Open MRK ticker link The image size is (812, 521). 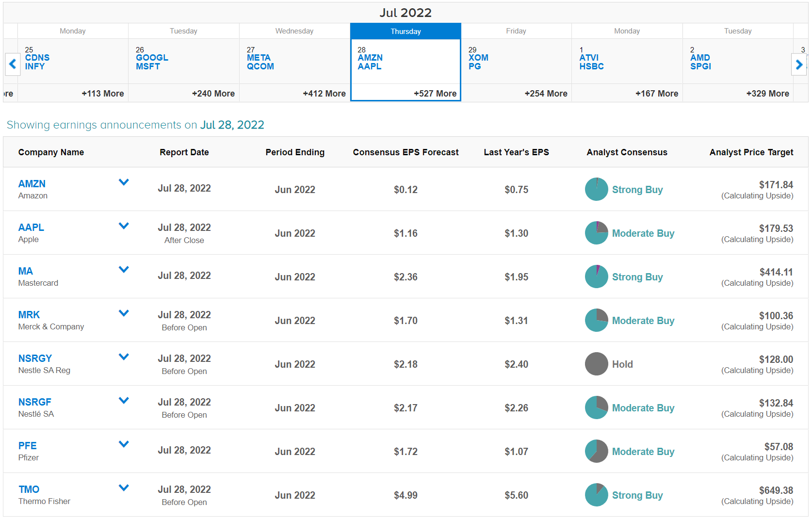coord(29,315)
